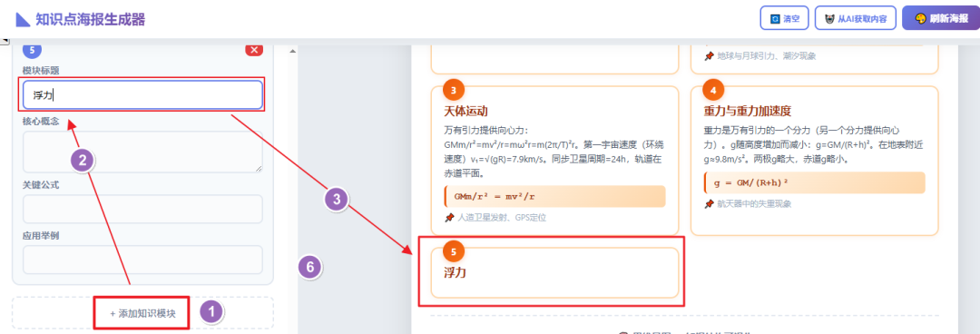Screen dimensions: 980x334
Task: Open 从AI获取内容 to fetch AI content
Action: [x=855, y=18]
